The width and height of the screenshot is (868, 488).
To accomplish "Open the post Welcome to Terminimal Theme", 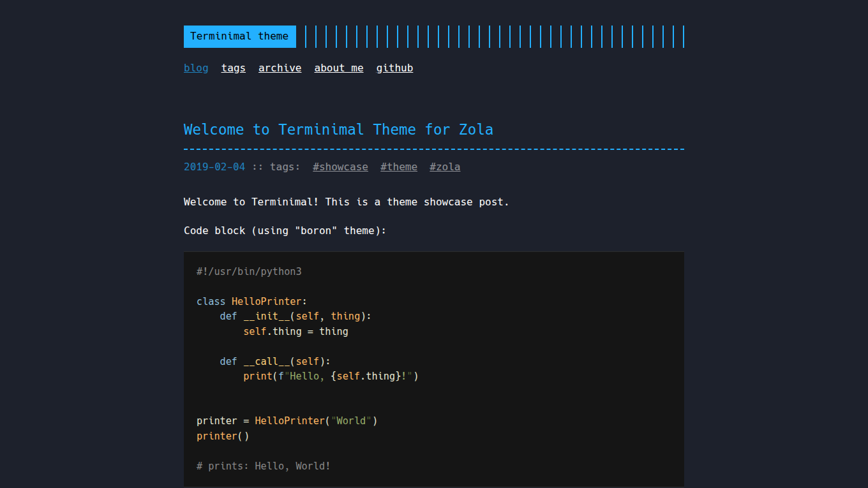I will (338, 129).
